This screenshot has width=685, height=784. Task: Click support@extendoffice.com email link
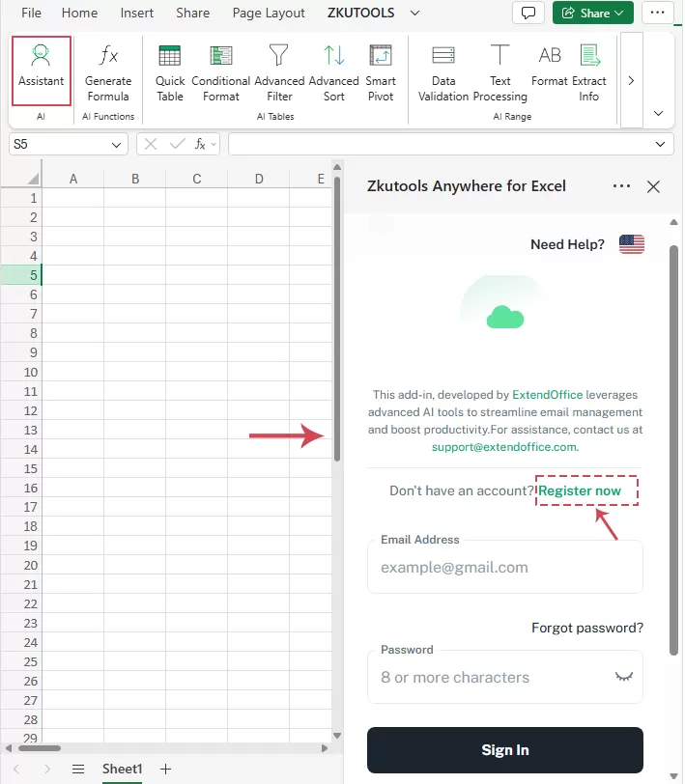coord(504,446)
